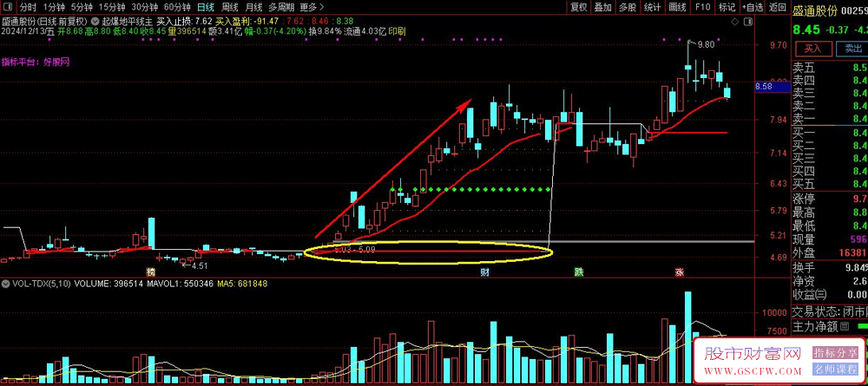This screenshot has width=868, height=386.
Task: Open the 主力净额 detail icon
Action: (845, 327)
